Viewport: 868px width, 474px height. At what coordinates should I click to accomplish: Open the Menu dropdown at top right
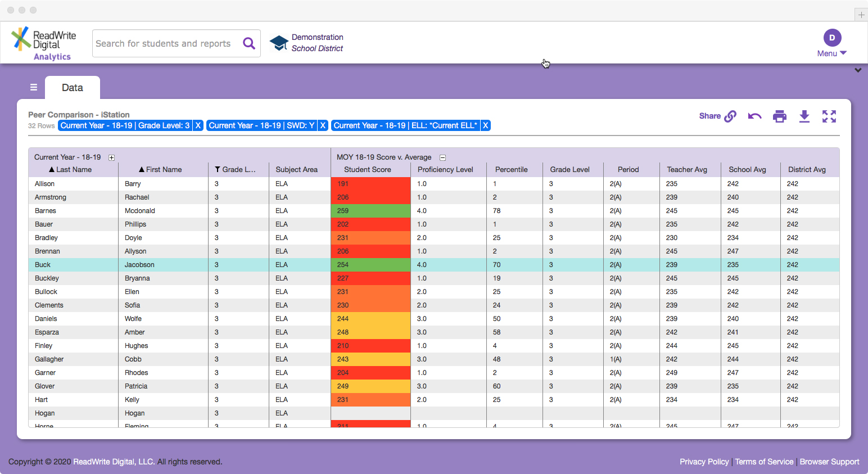click(831, 53)
